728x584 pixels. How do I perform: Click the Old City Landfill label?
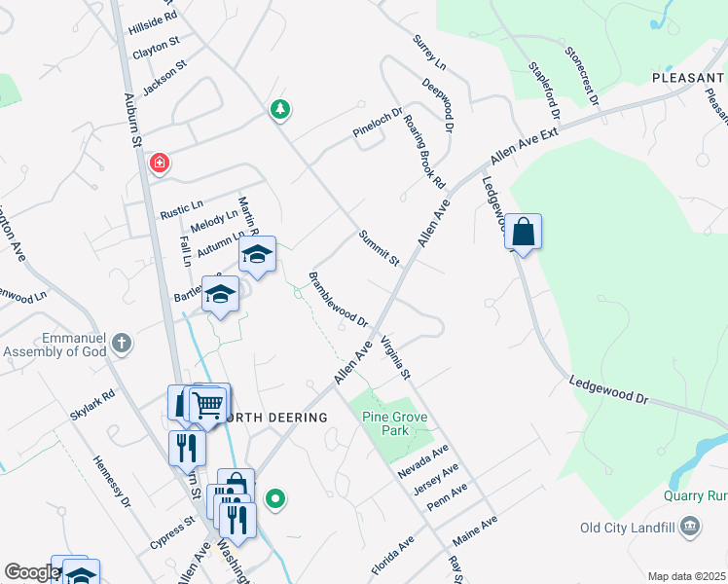627,528
